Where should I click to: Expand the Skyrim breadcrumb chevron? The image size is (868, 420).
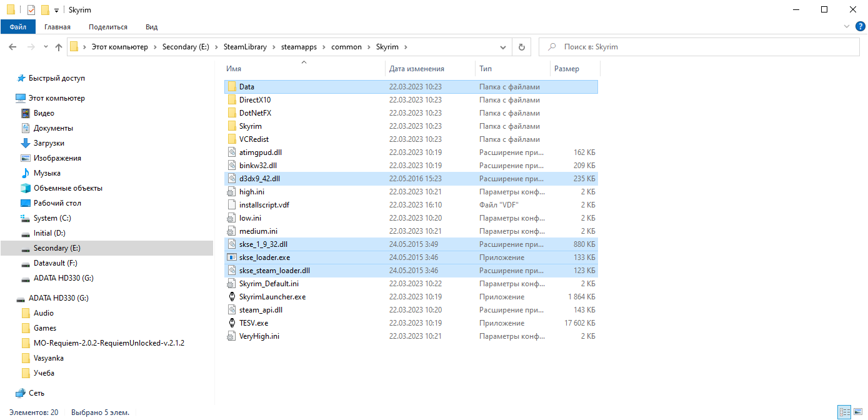coord(406,47)
